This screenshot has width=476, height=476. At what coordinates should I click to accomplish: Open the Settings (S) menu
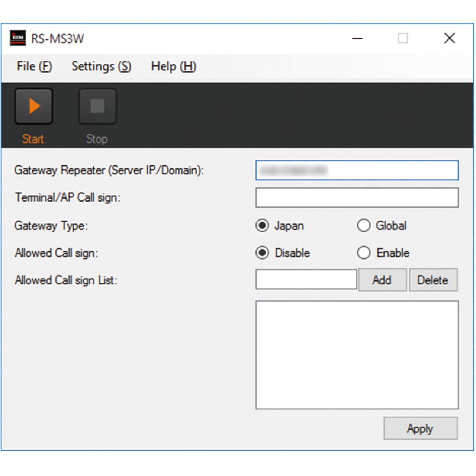(x=101, y=66)
